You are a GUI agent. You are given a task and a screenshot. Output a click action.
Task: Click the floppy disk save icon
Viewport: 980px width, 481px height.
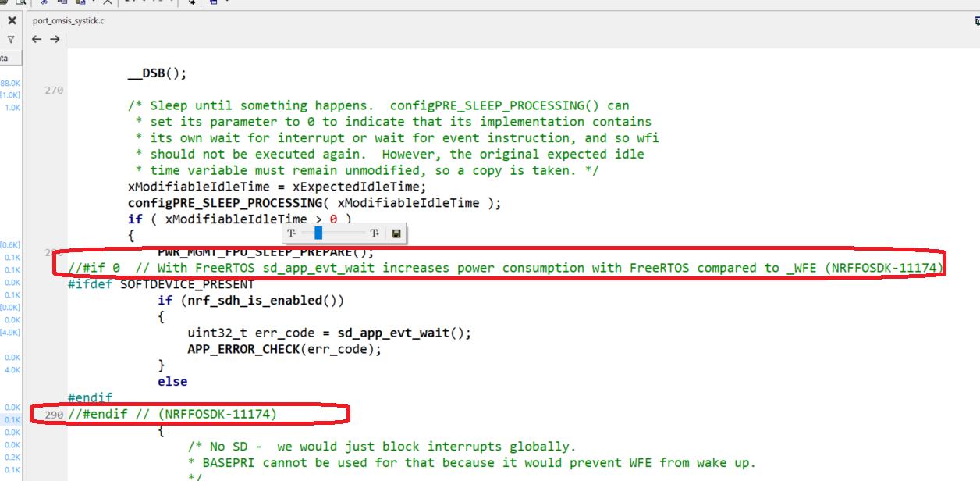[x=396, y=233]
